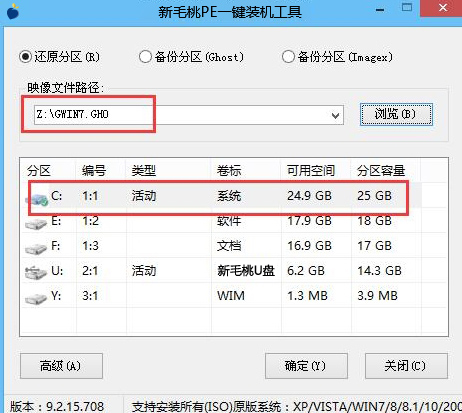Viewport: 462px width, 413px height.
Task: Click the 1.3 MB free space value
Action: (x=307, y=296)
